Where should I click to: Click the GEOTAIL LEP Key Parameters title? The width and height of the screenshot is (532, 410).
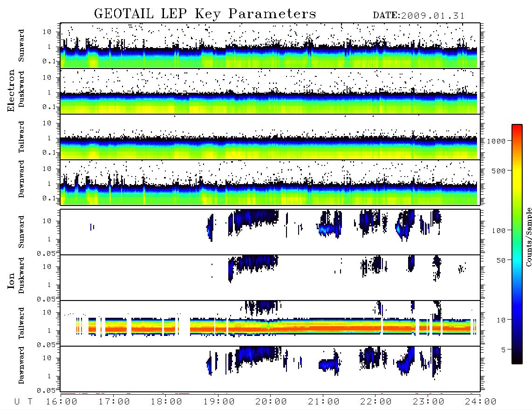pos(205,14)
